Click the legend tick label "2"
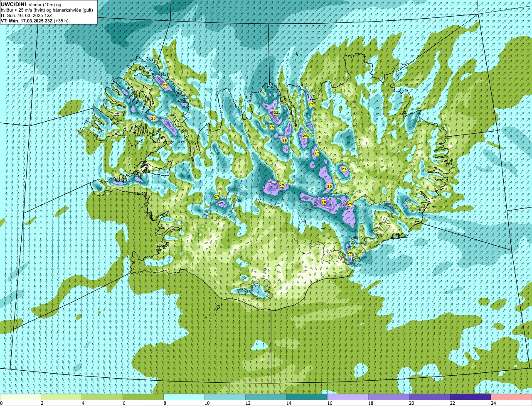The image size is (532, 406). pyautogui.click(x=42, y=403)
